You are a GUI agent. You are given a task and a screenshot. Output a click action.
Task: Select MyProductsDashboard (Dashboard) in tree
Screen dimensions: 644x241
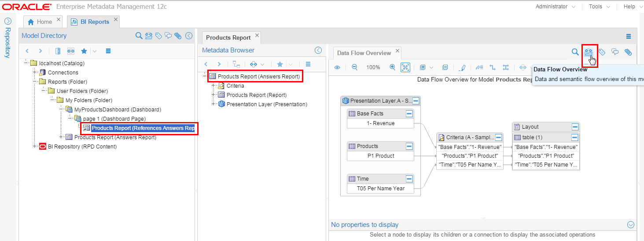pyautogui.click(x=118, y=109)
